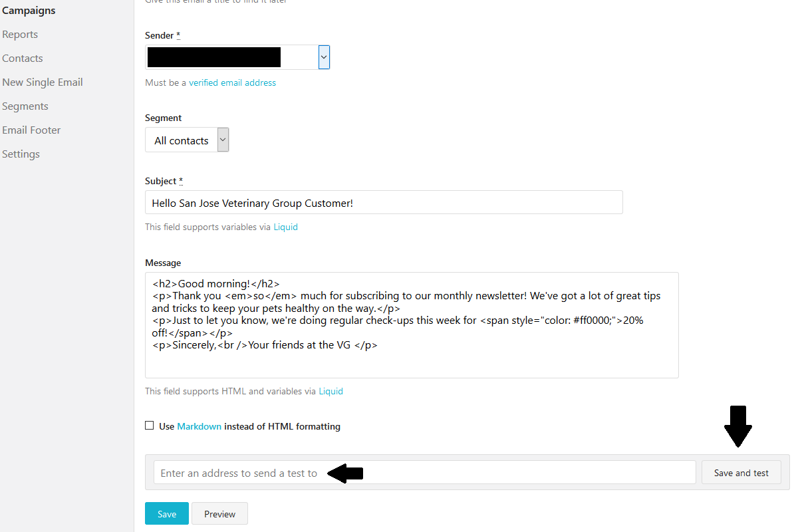This screenshot has width=798, height=532.
Task: Open the Campaigns sidebar item
Action: pos(29,11)
